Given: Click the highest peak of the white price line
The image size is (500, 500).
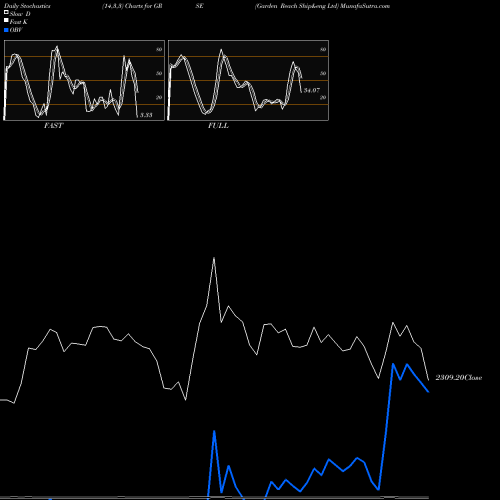Looking at the screenshot, I should click(x=214, y=258).
